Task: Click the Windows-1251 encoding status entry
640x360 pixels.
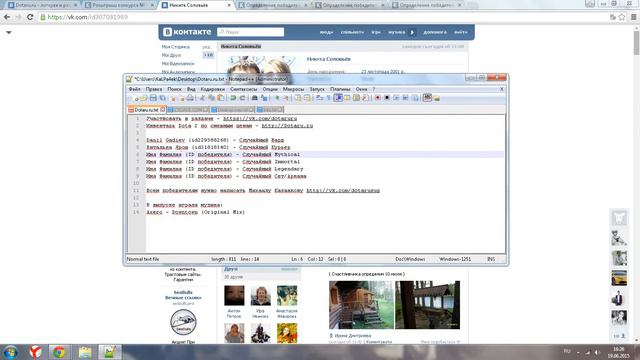Action: click(x=455, y=259)
